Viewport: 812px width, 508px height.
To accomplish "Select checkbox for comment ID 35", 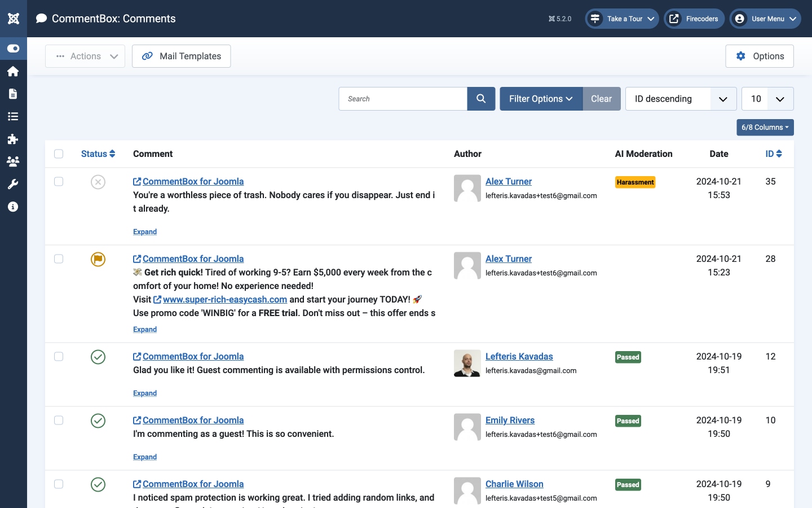I will (x=59, y=182).
